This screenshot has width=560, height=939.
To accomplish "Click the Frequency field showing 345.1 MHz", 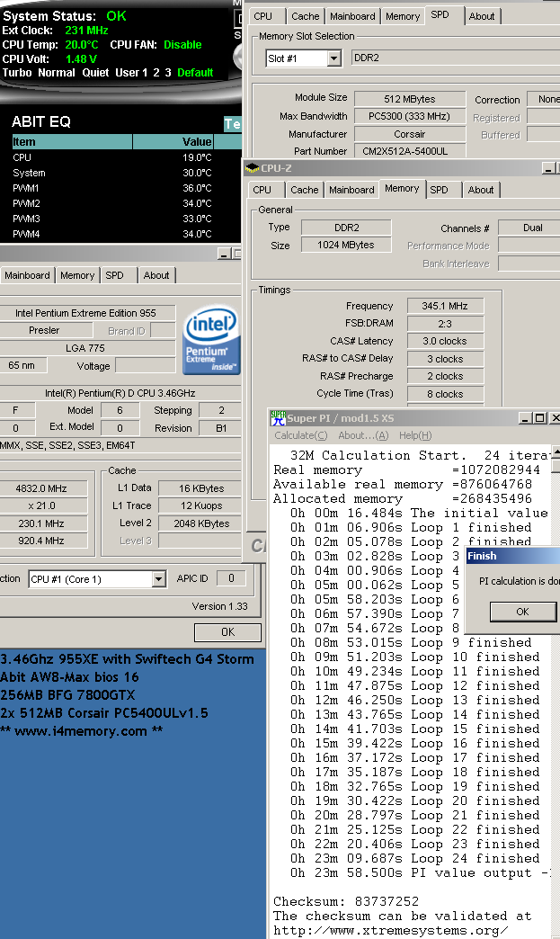I will 445,306.
